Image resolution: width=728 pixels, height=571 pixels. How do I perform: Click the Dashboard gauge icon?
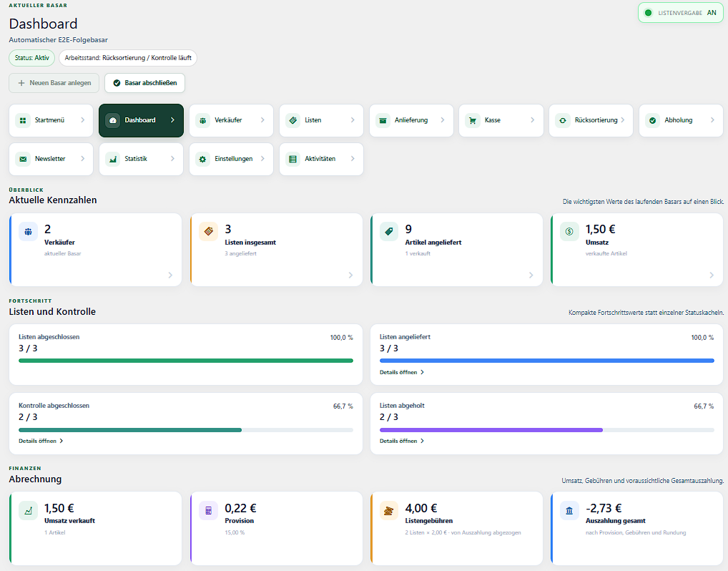tap(112, 120)
